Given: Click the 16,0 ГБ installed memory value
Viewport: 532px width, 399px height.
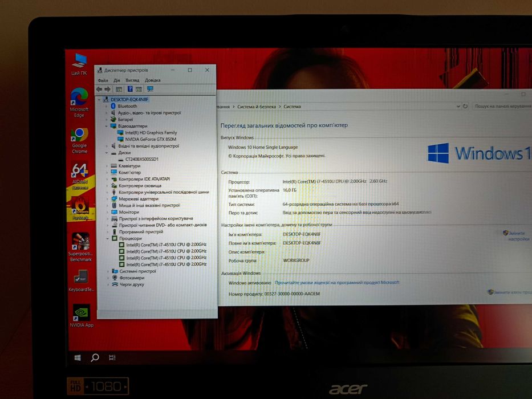Looking at the screenshot, I should [x=290, y=190].
